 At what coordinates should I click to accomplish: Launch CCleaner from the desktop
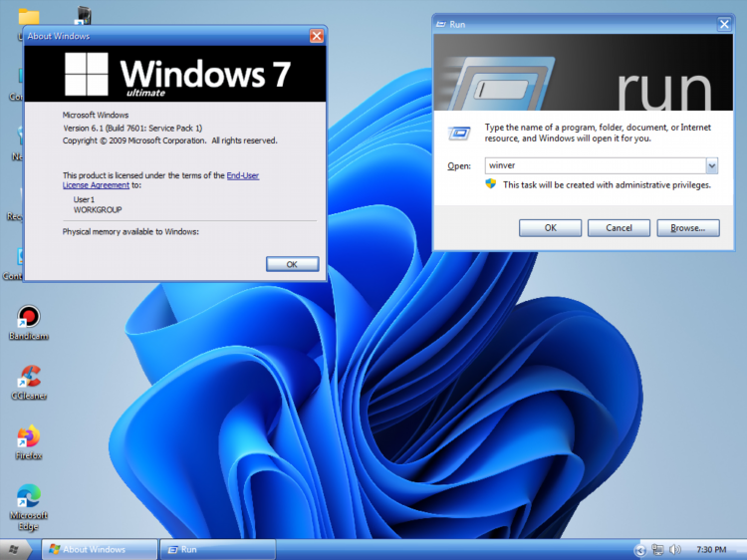point(29,383)
